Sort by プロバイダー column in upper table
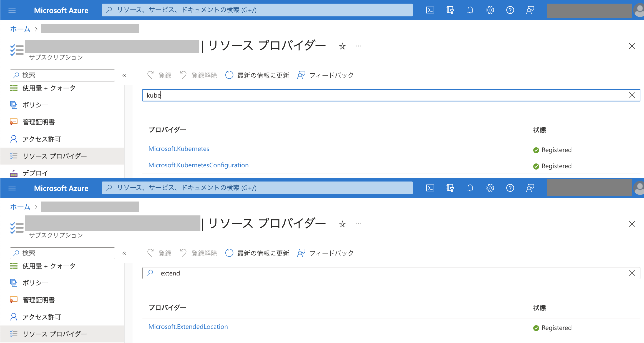 tap(167, 130)
